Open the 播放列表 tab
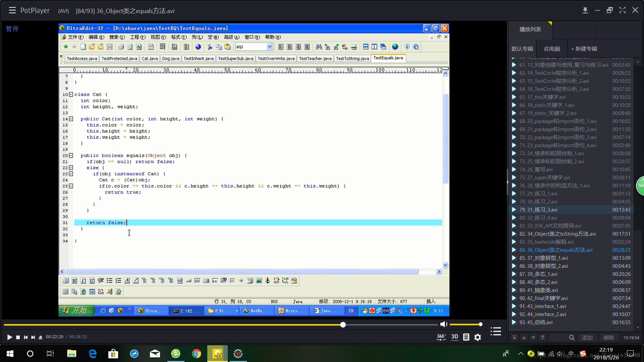This screenshot has height=362, width=644. 530,29
